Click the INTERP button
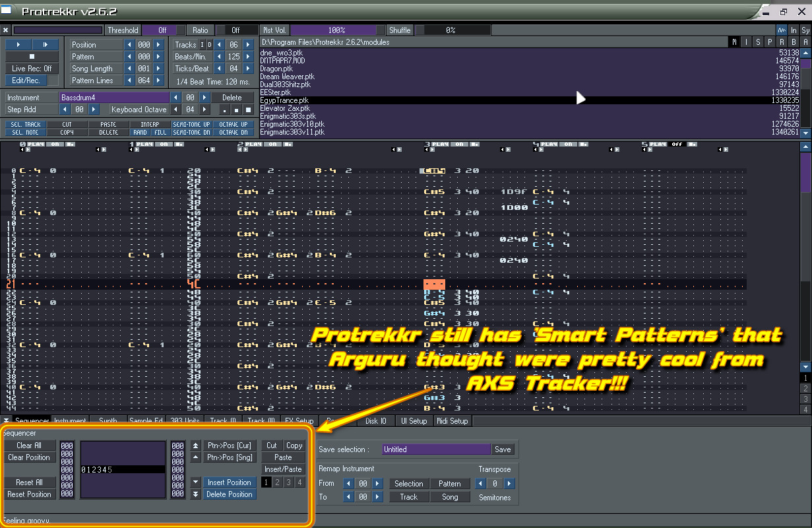Screen dimensions: 812x528 point(150,124)
